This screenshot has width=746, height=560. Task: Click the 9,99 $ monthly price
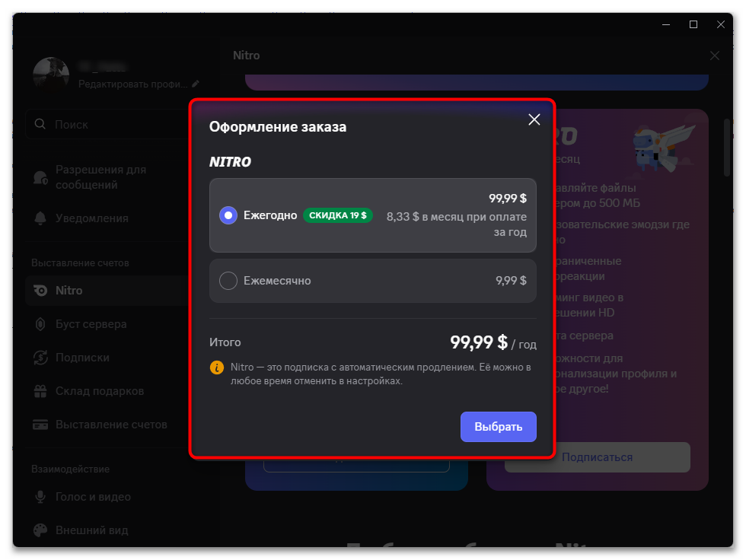511,281
